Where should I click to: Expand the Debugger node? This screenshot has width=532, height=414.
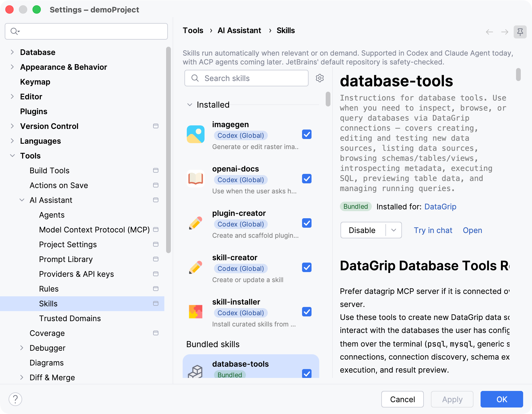coord(22,348)
